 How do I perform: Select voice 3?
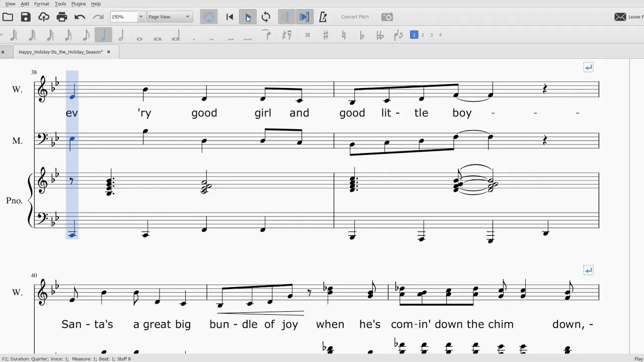coord(431,35)
